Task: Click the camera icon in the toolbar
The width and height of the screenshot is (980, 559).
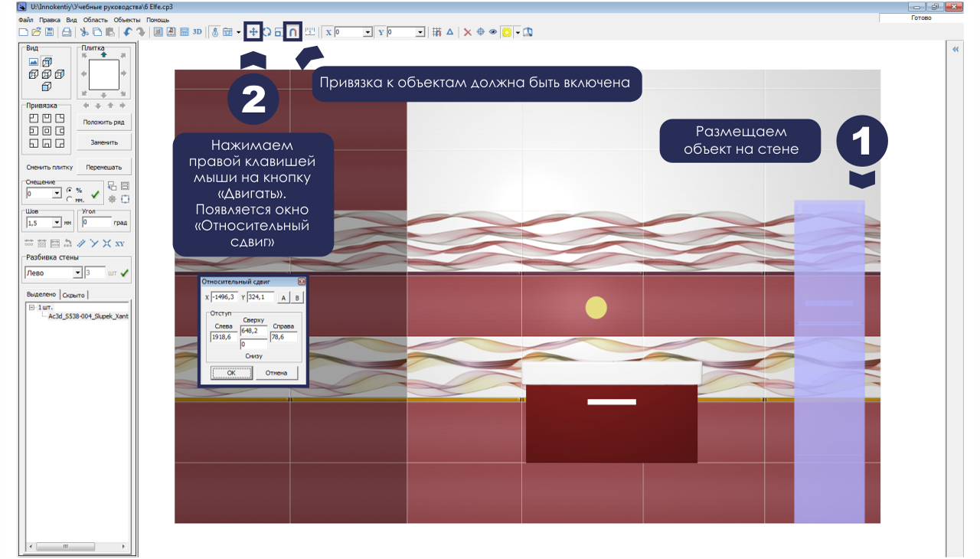Action: pyautogui.click(x=227, y=32)
